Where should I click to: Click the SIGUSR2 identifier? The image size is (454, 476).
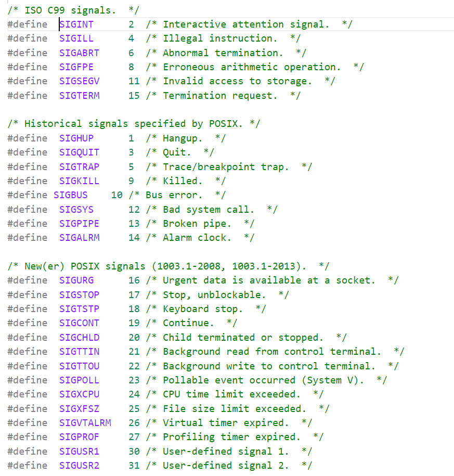click(x=79, y=466)
